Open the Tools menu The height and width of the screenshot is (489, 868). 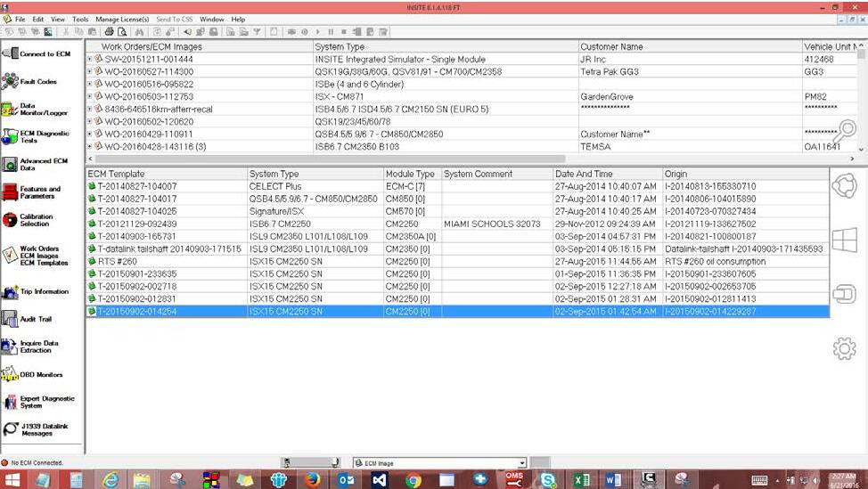click(80, 19)
